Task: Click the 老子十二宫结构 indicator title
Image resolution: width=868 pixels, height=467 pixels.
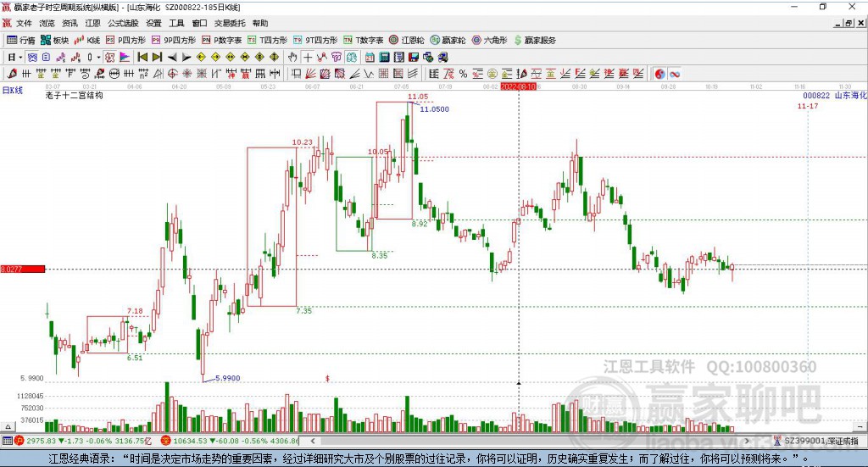Action: pos(75,95)
